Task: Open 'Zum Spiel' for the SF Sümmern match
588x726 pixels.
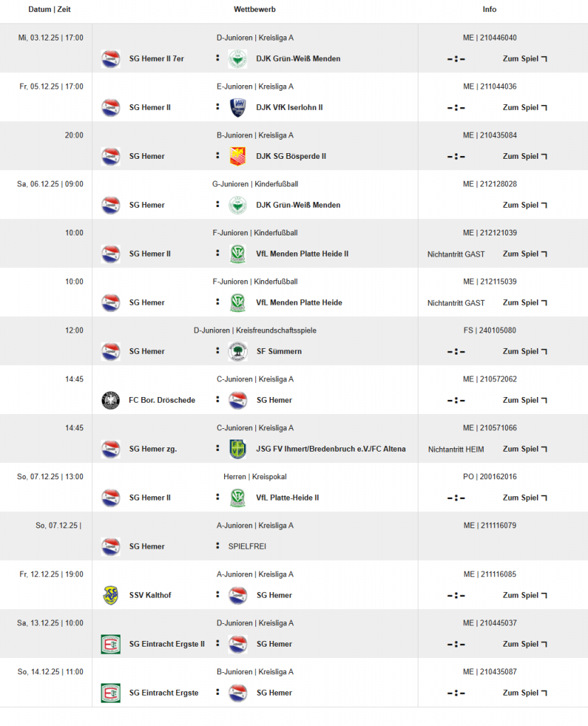Action: click(524, 352)
